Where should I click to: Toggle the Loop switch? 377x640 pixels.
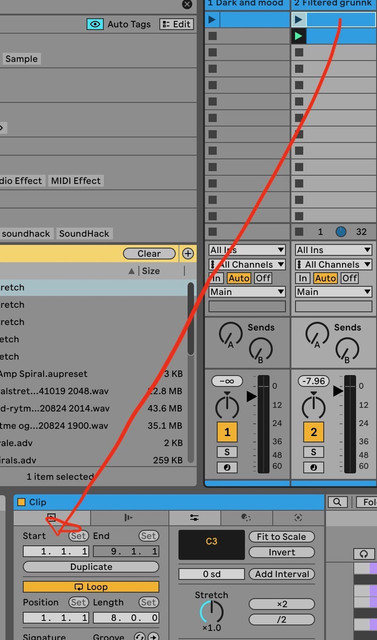91,587
